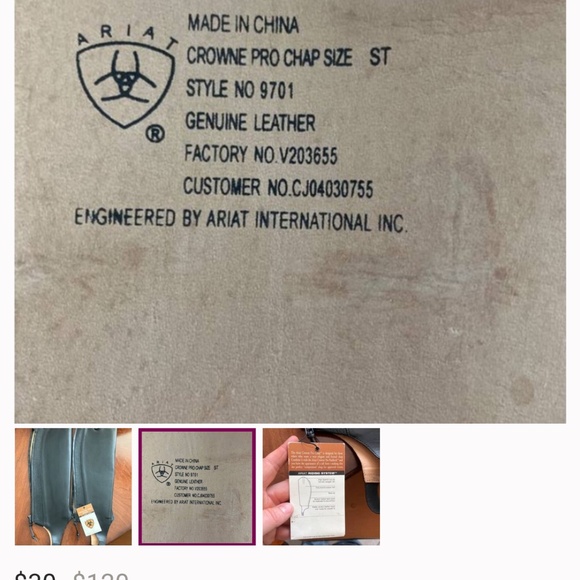Click the GENUINE LEATHER text

(x=250, y=122)
